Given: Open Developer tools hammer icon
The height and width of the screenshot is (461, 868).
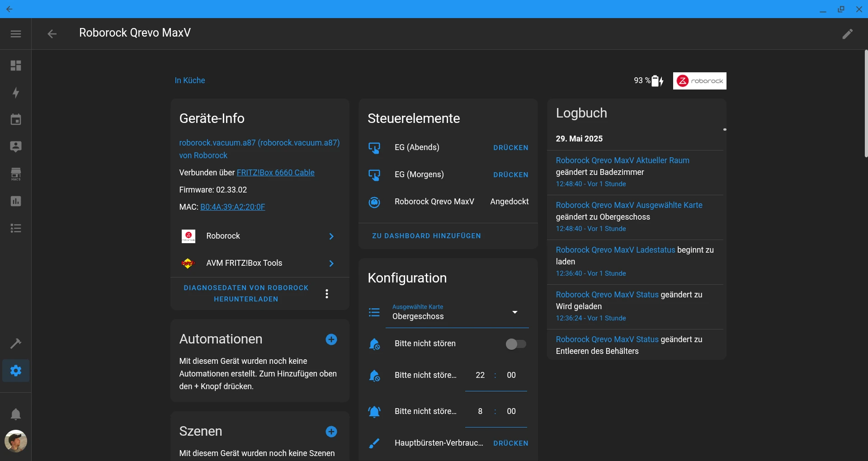Looking at the screenshot, I should 16,343.
